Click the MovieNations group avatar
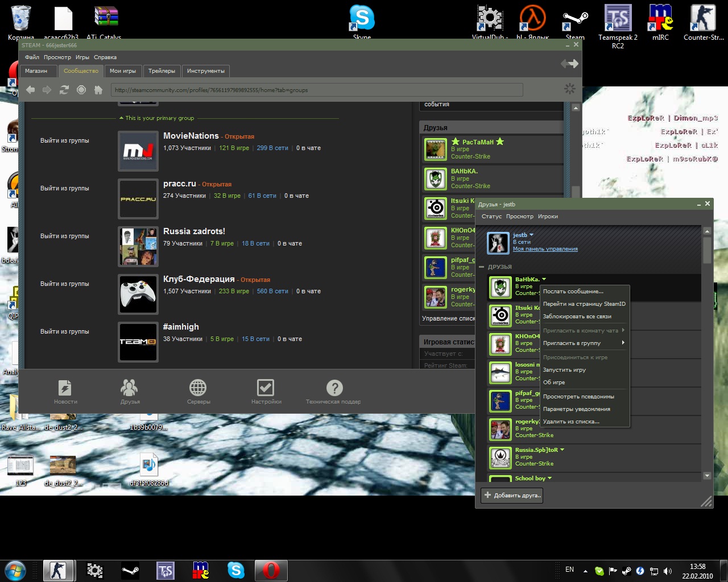This screenshot has width=728, height=582. coord(138,151)
